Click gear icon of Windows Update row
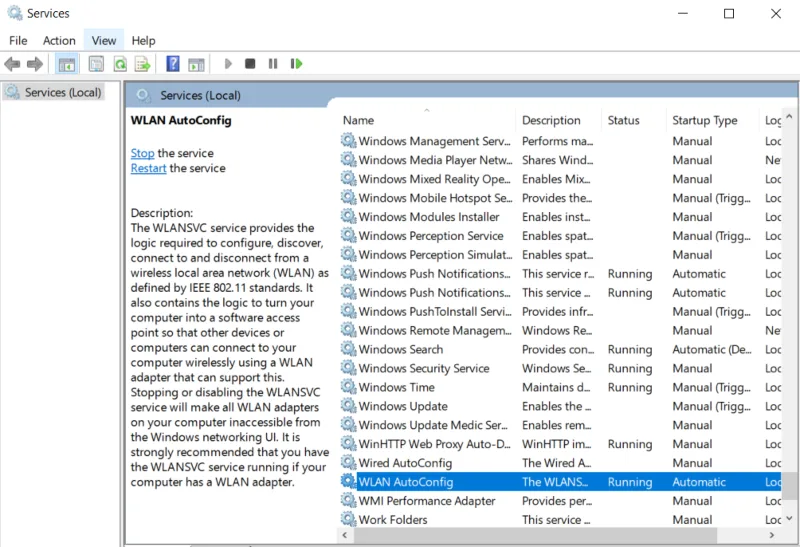Viewport: 800px width, 547px height. point(348,406)
